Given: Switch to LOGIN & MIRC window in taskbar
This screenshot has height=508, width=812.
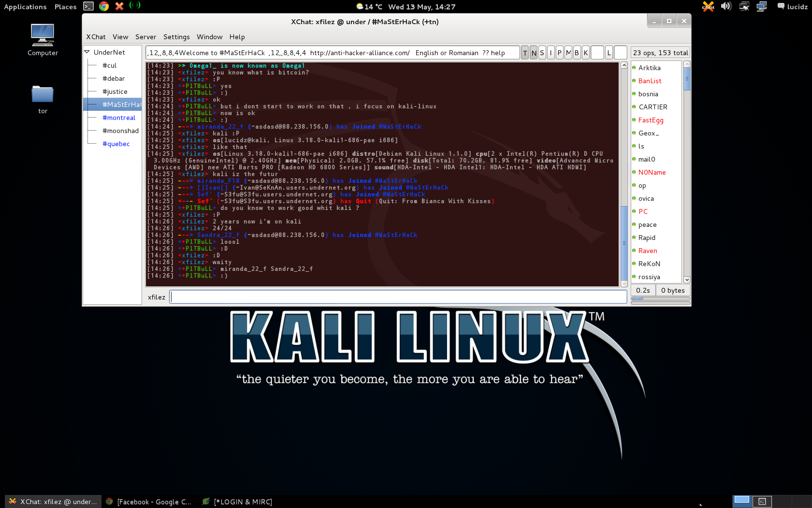Looking at the screenshot, I should tap(237, 502).
